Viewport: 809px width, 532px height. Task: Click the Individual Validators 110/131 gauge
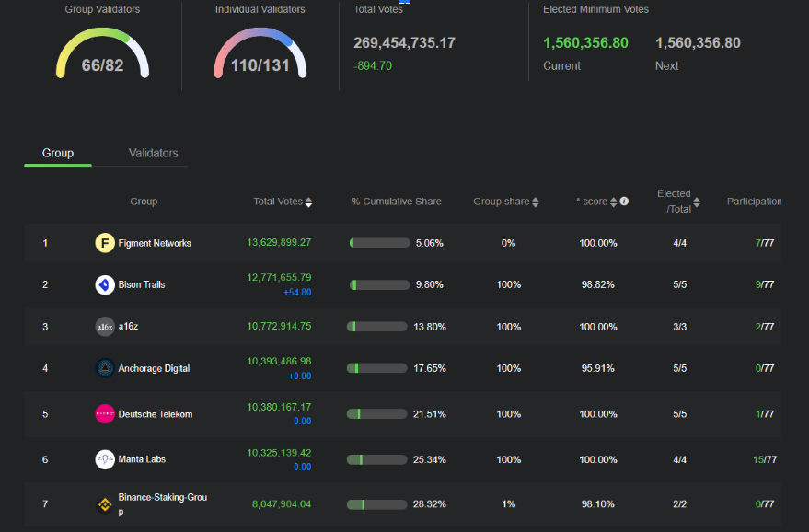tap(260, 53)
